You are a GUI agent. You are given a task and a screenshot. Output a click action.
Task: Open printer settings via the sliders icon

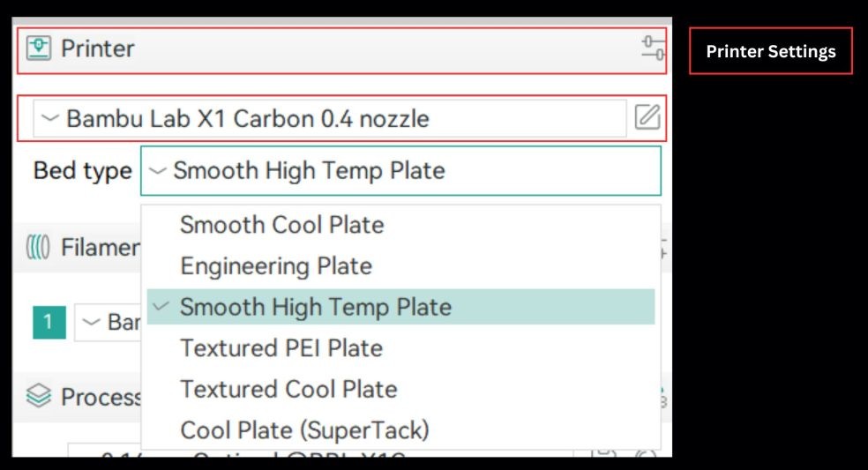(x=653, y=48)
